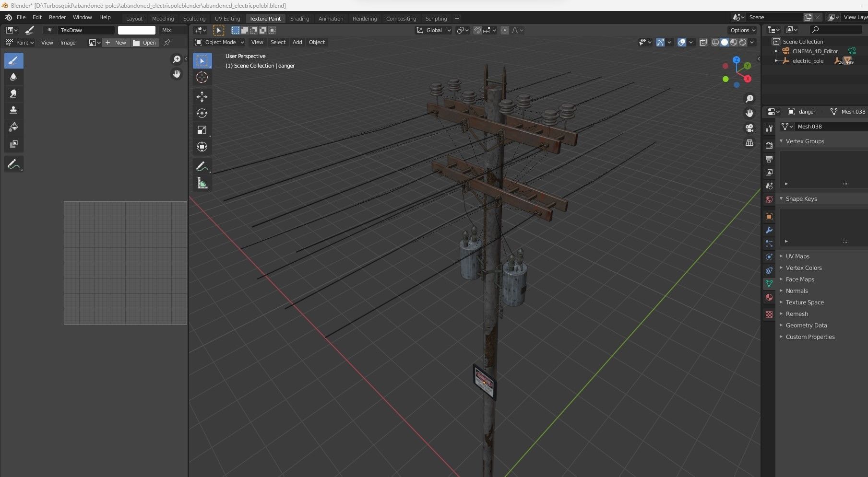Image resolution: width=868 pixels, height=477 pixels.
Task: Open the Tool properties tab
Action: click(769, 128)
